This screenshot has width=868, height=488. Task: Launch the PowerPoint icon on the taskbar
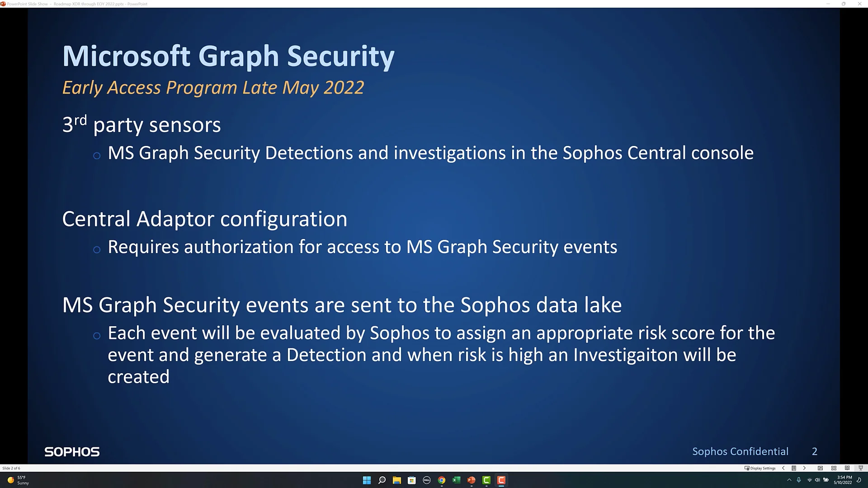[472, 480]
